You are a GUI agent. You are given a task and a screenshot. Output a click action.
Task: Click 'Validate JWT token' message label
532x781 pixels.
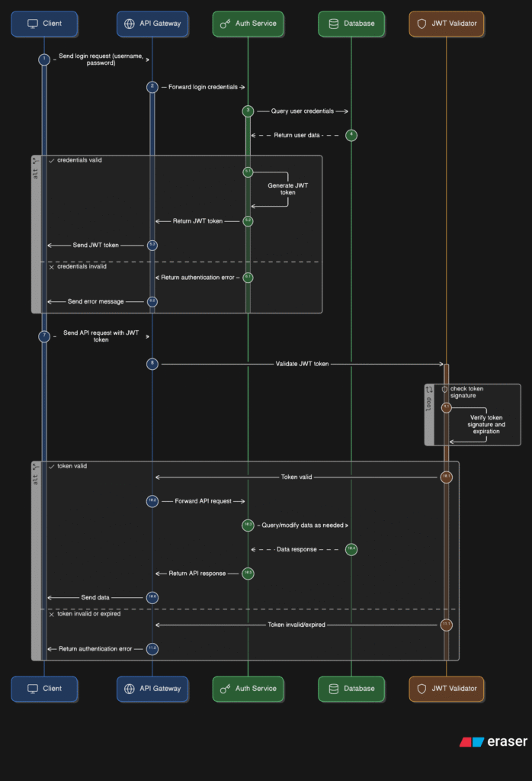tap(302, 364)
